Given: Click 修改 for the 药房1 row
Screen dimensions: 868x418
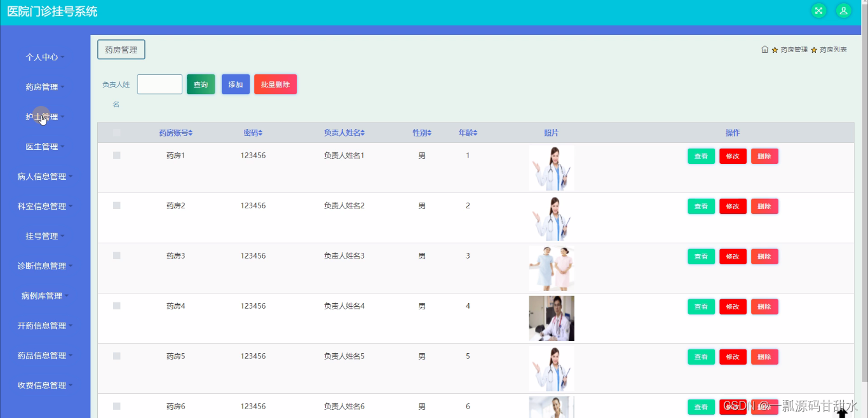Looking at the screenshot, I should tap(733, 156).
